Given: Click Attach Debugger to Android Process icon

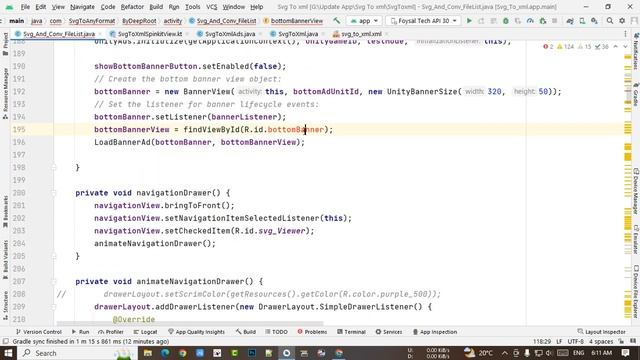Looking at the screenshot, I should pyautogui.click(x=542, y=20).
